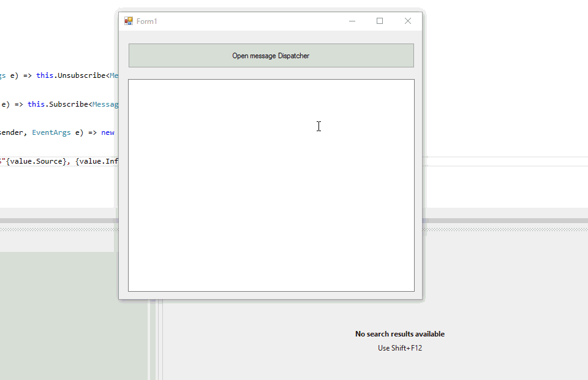The height and width of the screenshot is (380, 588).
Task: Minimize the Form1 window
Action: point(352,21)
